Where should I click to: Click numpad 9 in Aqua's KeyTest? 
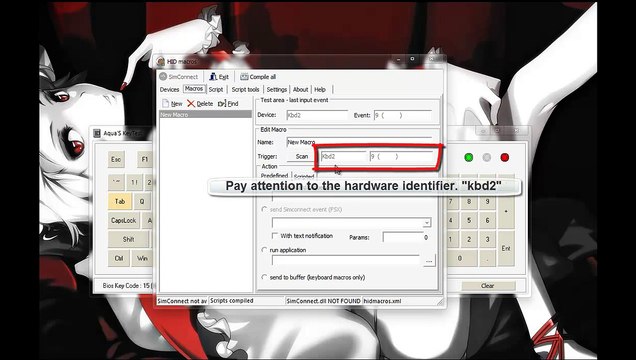[487, 201]
